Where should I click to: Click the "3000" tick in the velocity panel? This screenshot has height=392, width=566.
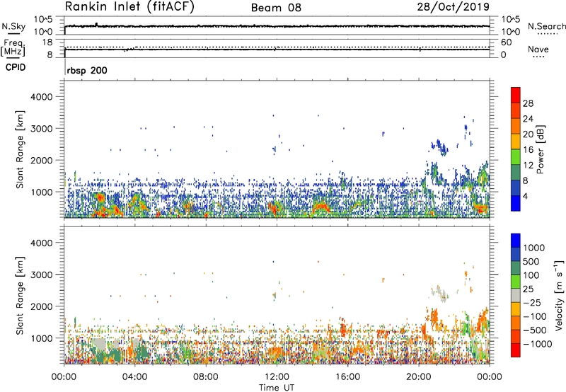[42, 275]
